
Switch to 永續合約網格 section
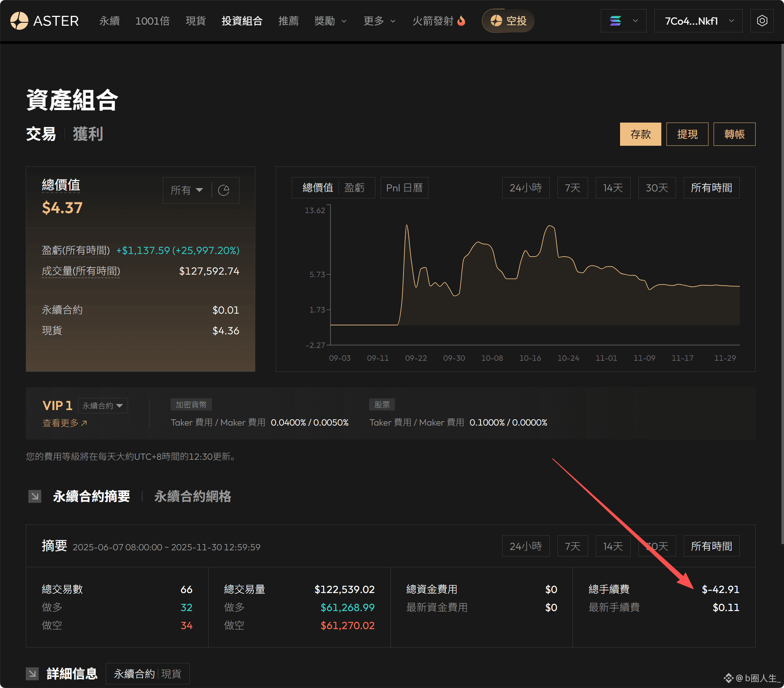tap(193, 496)
